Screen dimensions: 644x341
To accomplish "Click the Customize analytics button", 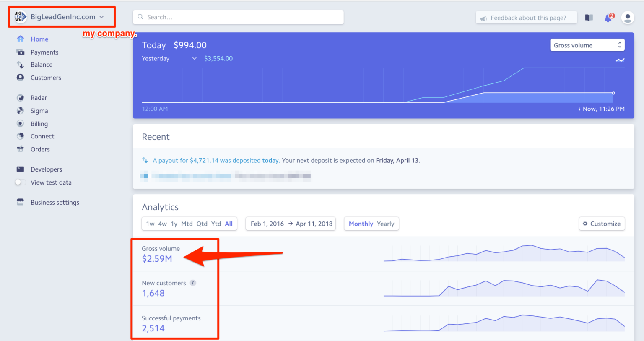I will 602,224.
